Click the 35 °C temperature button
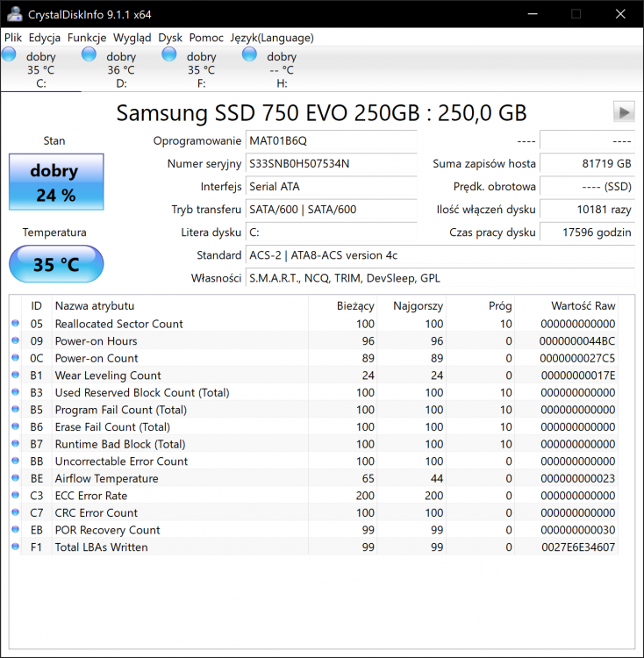 coord(56,264)
